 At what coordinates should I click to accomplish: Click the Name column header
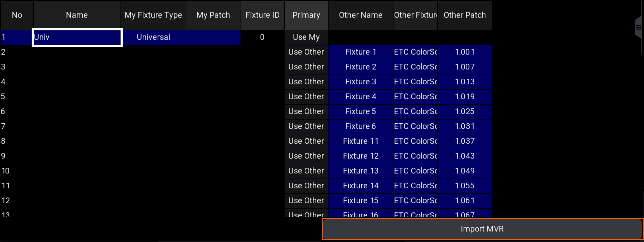pos(77,15)
